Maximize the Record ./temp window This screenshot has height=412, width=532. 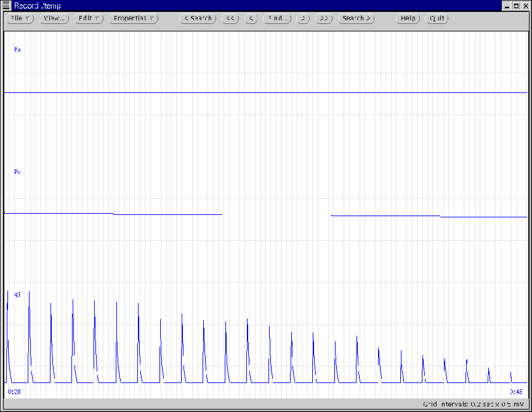pyautogui.click(x=517, y=6)
